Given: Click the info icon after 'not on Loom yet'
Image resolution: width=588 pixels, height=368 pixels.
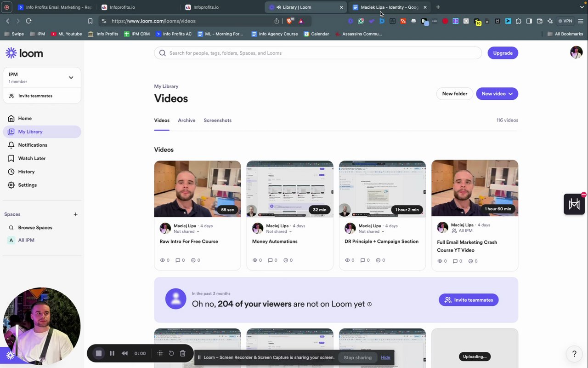Looking at the screenshot, I should point(369,304).
